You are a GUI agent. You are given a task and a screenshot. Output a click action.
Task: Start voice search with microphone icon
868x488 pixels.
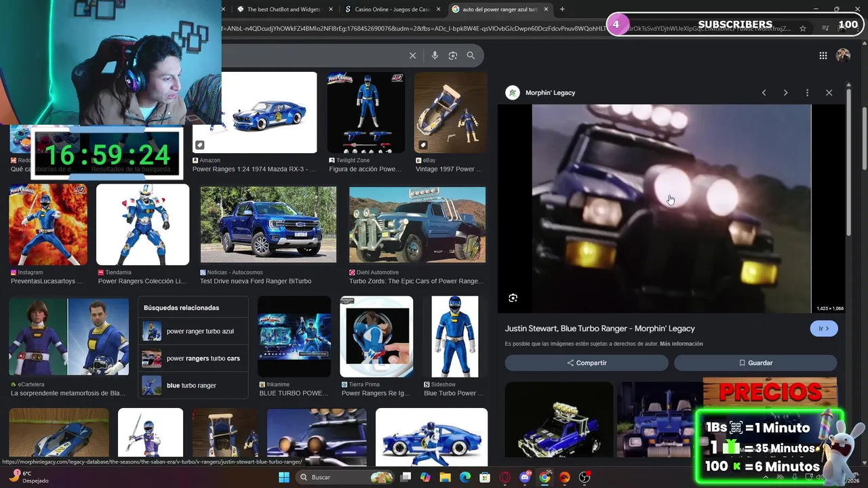(435, 56)
